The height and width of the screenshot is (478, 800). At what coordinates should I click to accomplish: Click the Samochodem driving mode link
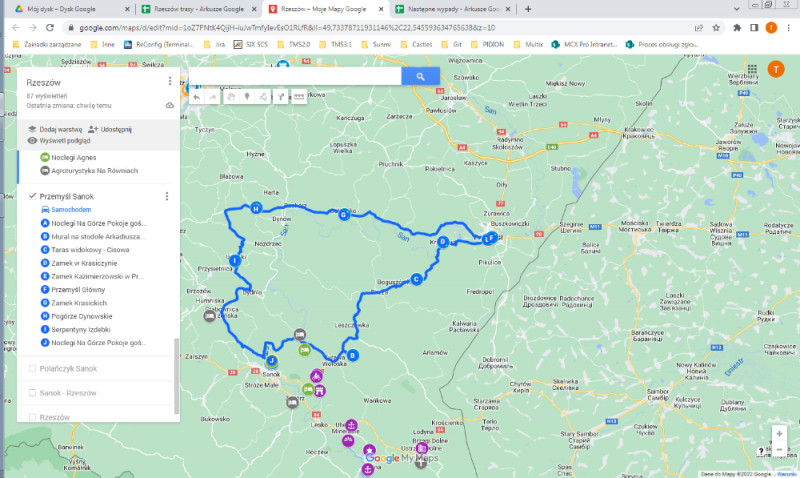click(68, 210)
